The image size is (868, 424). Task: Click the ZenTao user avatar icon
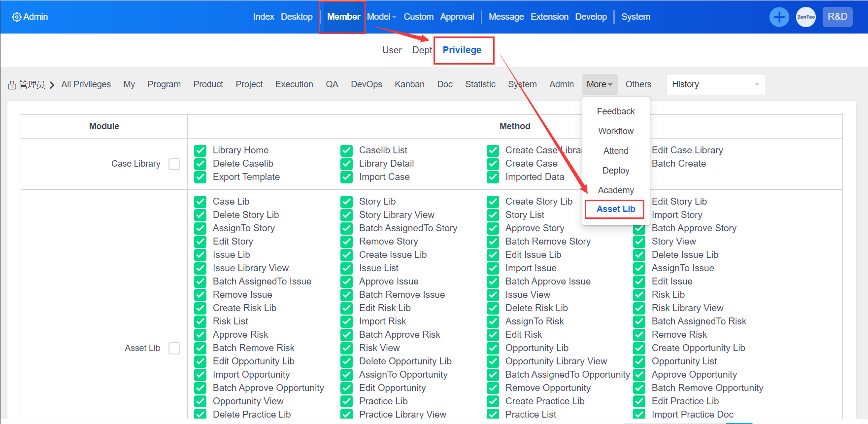[805, 17]
